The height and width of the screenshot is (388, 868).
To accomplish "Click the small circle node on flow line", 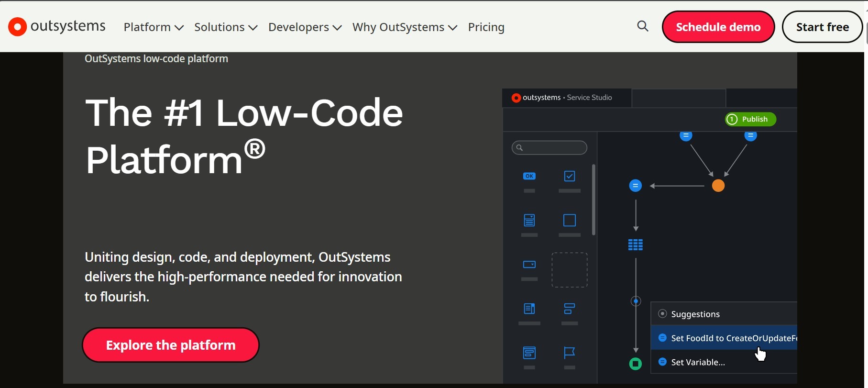I will tap(636, 301).
